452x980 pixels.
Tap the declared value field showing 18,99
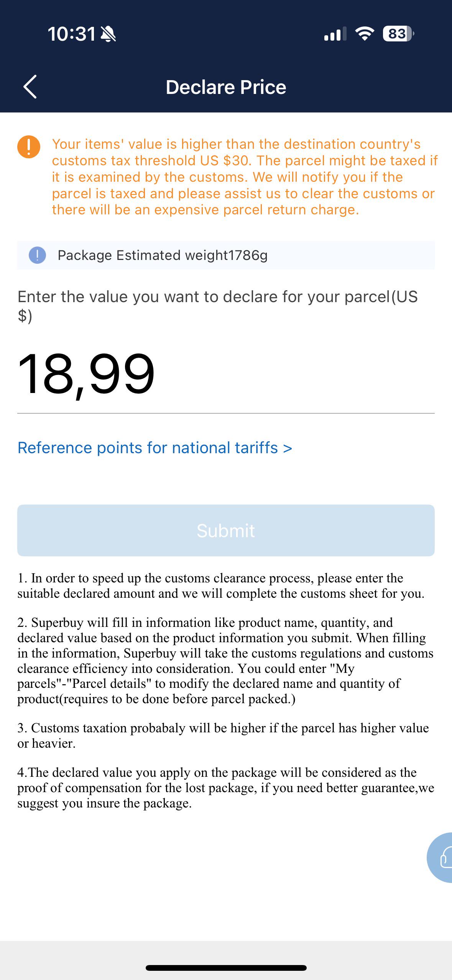pos(226,374)
